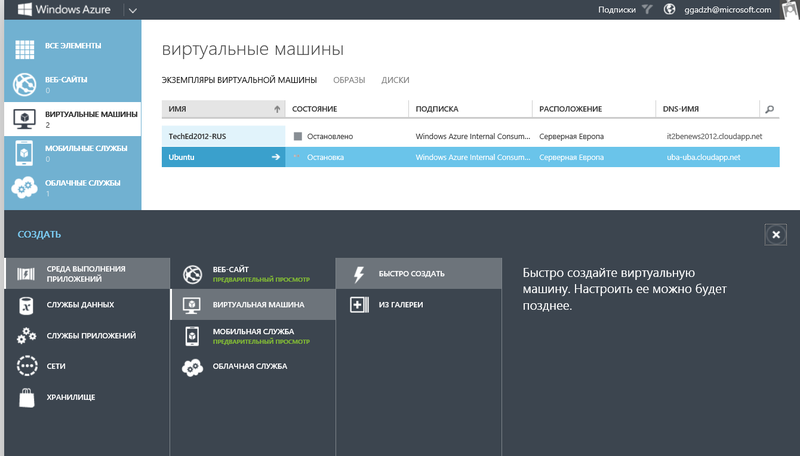Switch to ЭКЗЕМПЛЯРЫ ВИРТУАЛЬНОЙ МАШИНЫ tab
800x456 pixels.
click(x=239, y=80)
